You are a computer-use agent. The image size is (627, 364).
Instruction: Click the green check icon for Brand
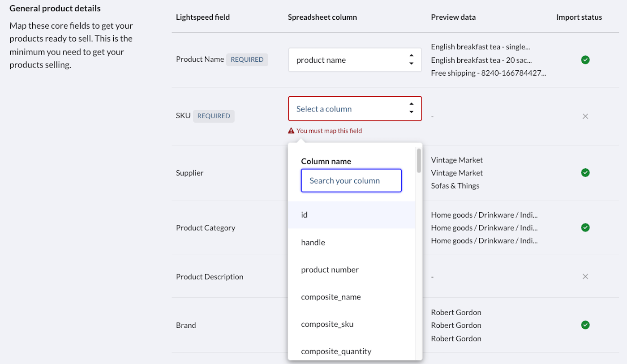tap(585, 325)
